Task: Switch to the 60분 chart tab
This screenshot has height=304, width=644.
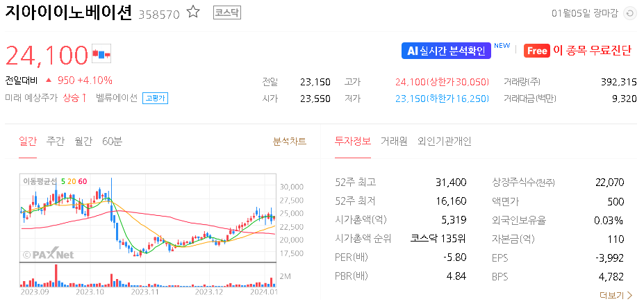Action: point(112,141)
